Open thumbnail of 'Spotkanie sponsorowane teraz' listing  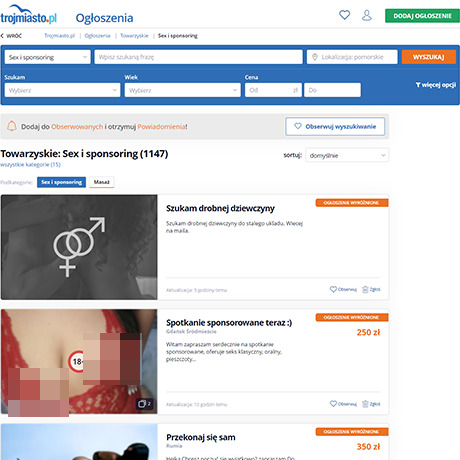[79, 362]
